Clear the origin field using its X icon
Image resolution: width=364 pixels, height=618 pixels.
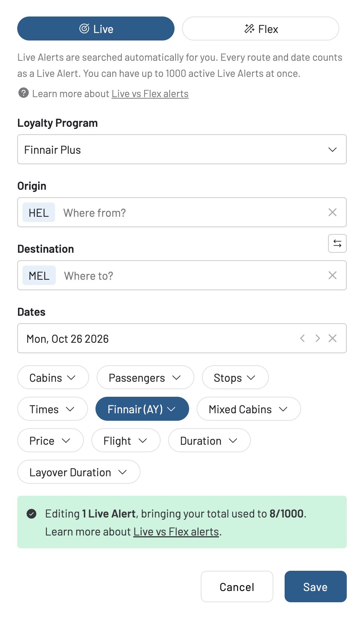click(332, 212)
